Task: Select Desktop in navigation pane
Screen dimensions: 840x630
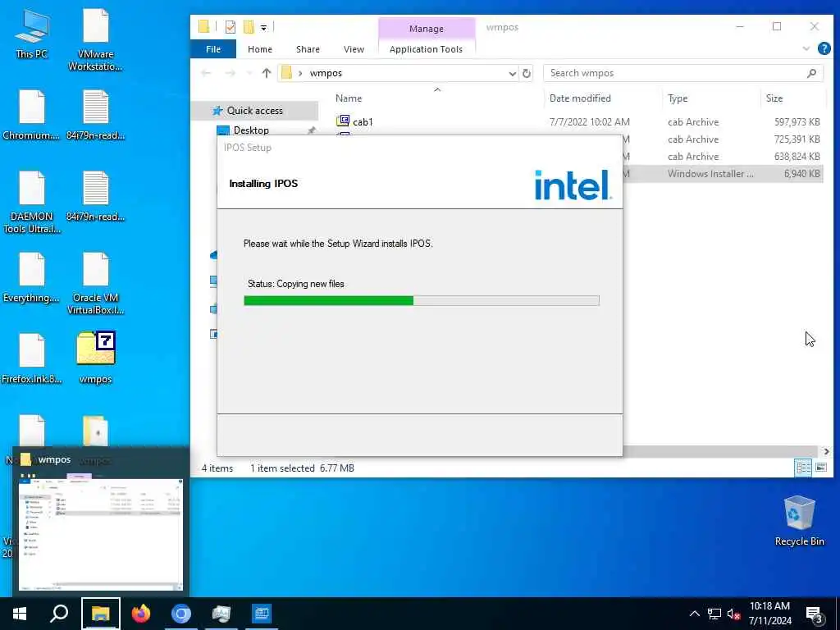Action: 251,130
